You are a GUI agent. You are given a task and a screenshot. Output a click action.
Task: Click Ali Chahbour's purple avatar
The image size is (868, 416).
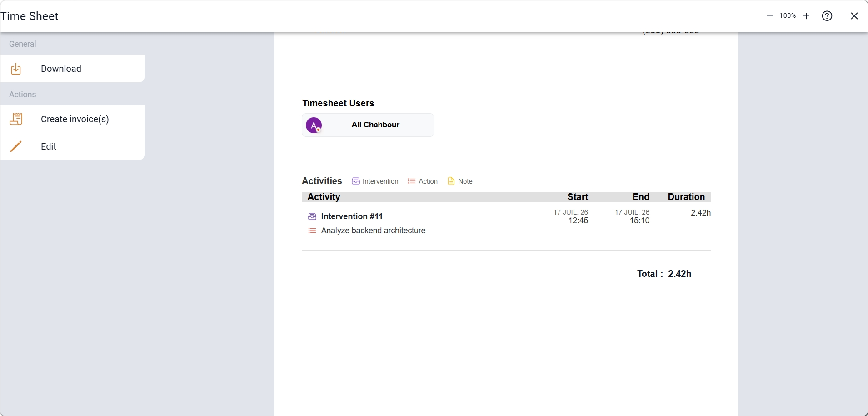pyautogui.click(x=314, y=125)
